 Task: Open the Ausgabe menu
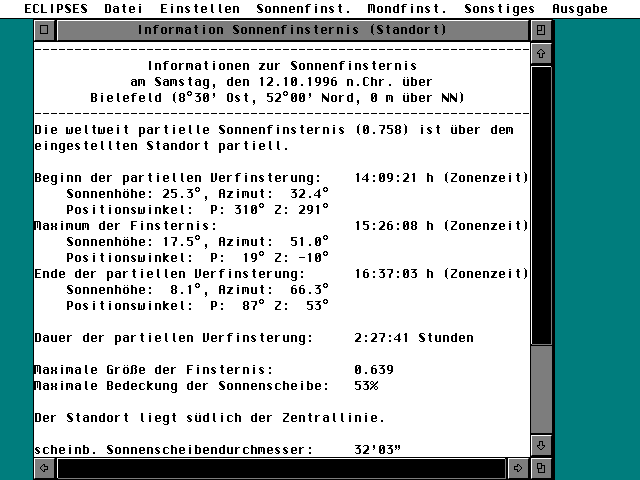pos(578,8)
